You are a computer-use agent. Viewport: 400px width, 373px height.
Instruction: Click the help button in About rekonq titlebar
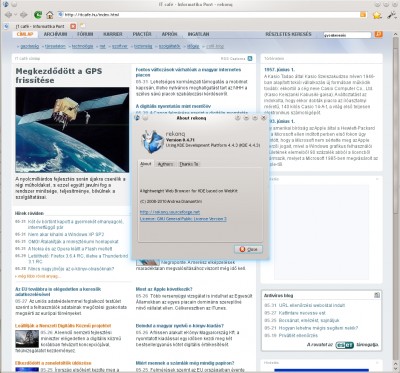point(238,118)
